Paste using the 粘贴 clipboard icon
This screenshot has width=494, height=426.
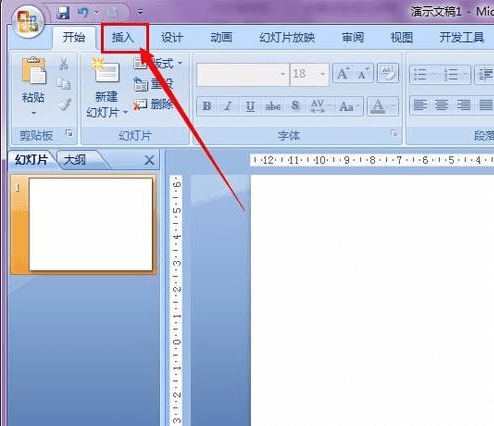(x=33, y=70)
